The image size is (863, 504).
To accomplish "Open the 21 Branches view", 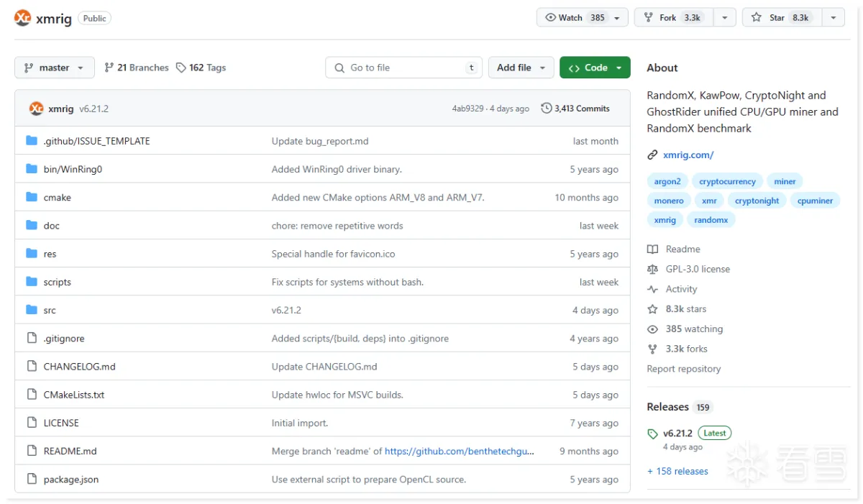I will (x=137, y=68).
